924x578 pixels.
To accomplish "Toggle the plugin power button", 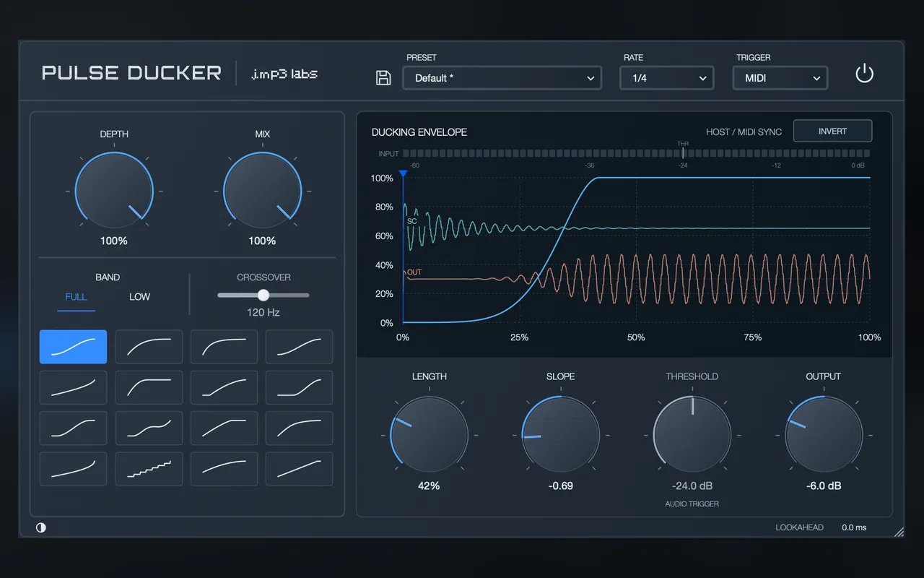I will click(x=864, y=73).
